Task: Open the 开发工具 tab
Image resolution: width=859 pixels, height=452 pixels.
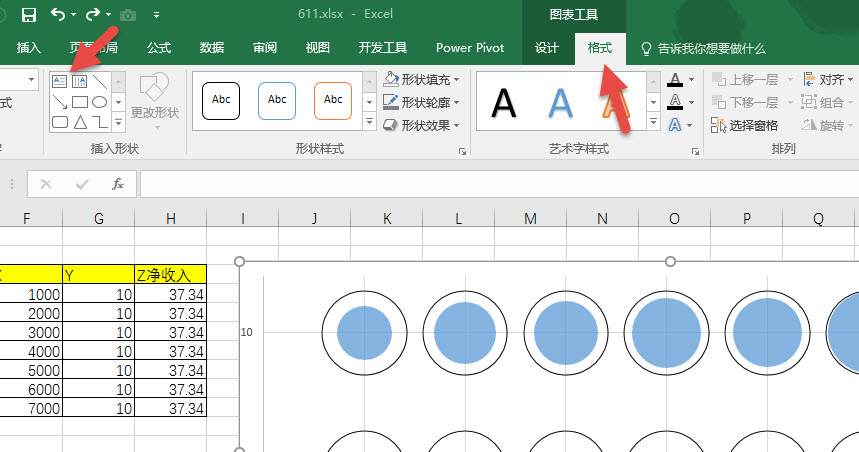Action: pos(383,48)
